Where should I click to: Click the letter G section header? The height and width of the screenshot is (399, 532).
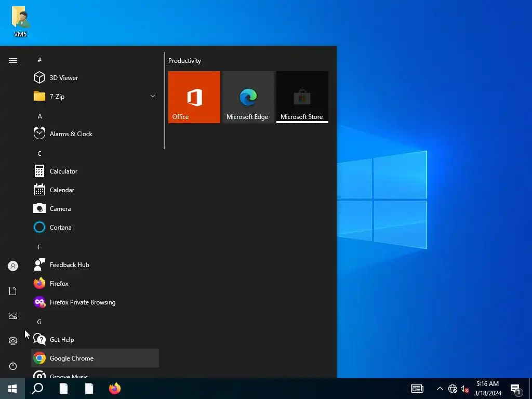(x=39, y=322)
